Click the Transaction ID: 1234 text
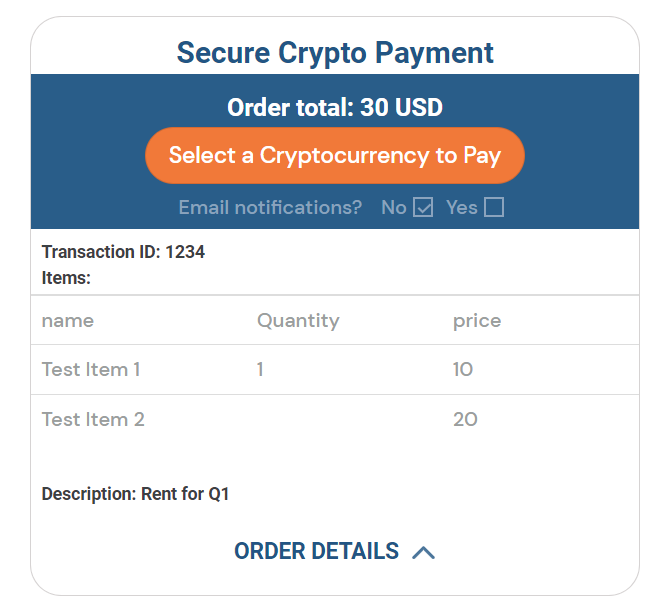This screenshot has width=670, height=614. (x=123, y=252)
